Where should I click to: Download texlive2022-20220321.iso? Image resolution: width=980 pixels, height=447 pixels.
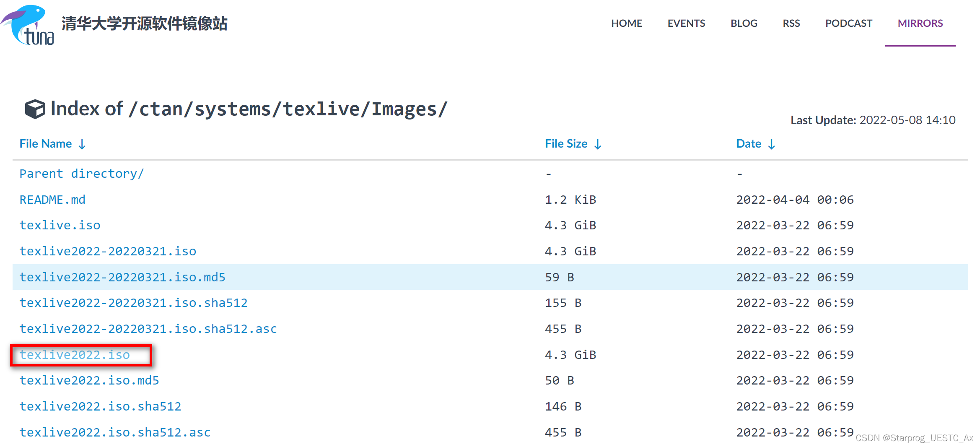pos(108,251)
